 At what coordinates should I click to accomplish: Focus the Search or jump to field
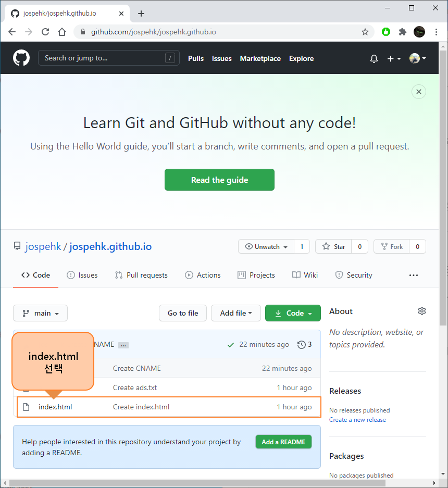[109, 58]
